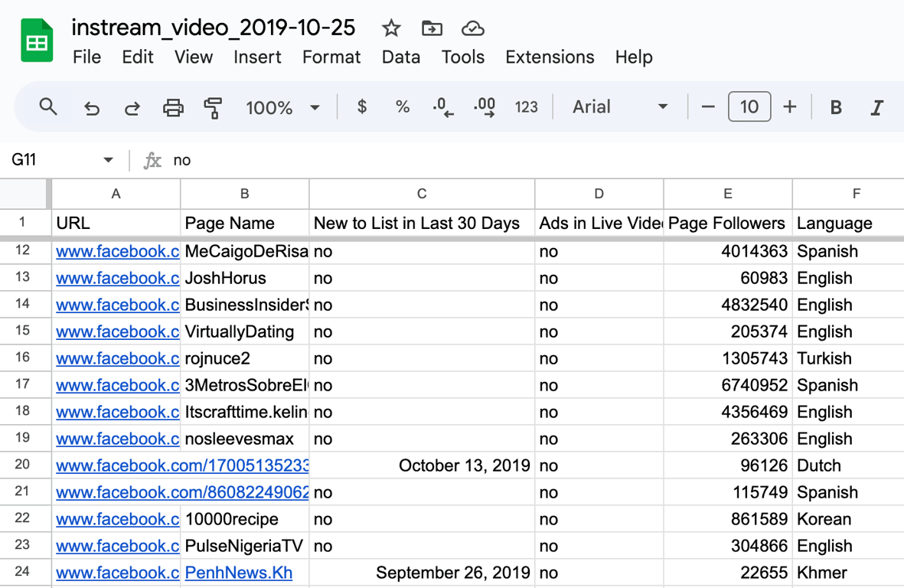Open the facebook link for JoshHorus
Image resolution: width=904 pixels, height=588 pixels.
pyautogui.click(x=118, y=278)
